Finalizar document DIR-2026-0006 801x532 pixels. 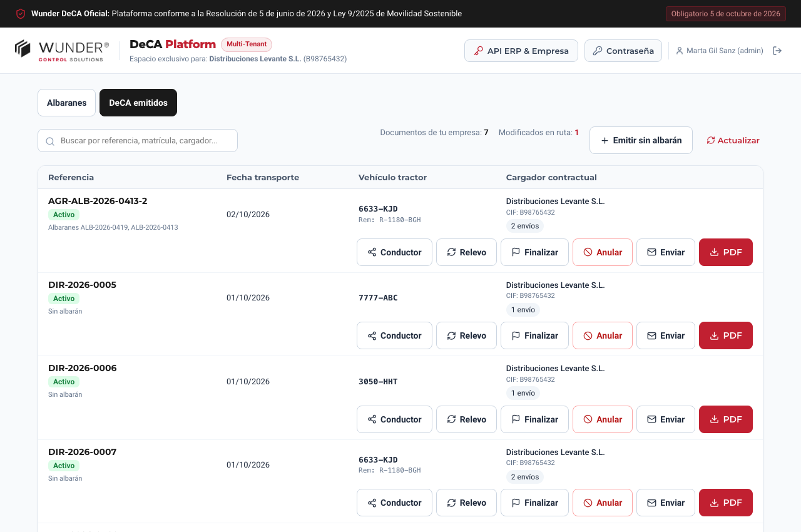tap(534, 419)
